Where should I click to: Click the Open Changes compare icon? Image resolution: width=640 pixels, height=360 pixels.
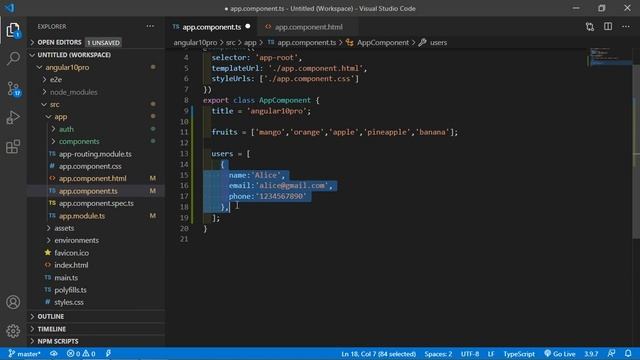590,27
